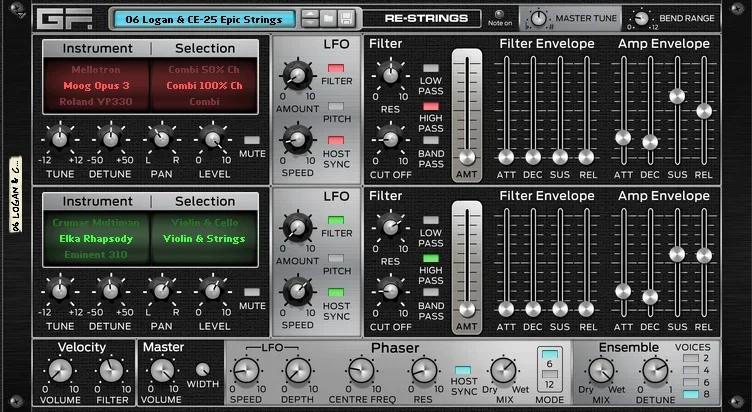Click the bottom layer filter Cut Off knob

click(x=390, y=291)
